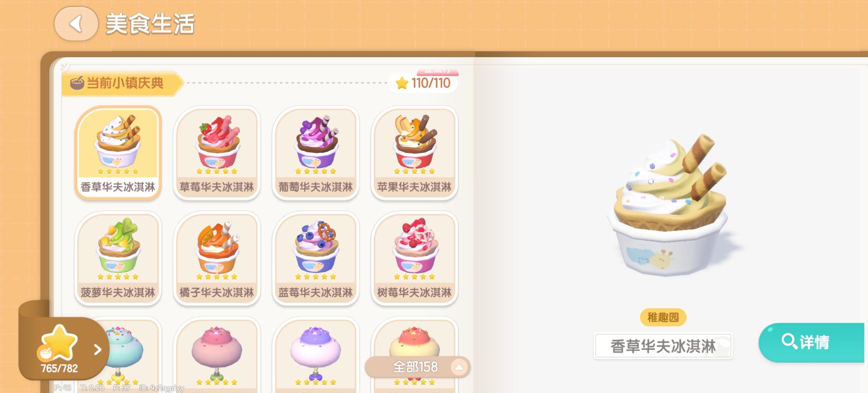The image size is (868, 393).
Task: Open the 详情 details button
Action: 812,342
